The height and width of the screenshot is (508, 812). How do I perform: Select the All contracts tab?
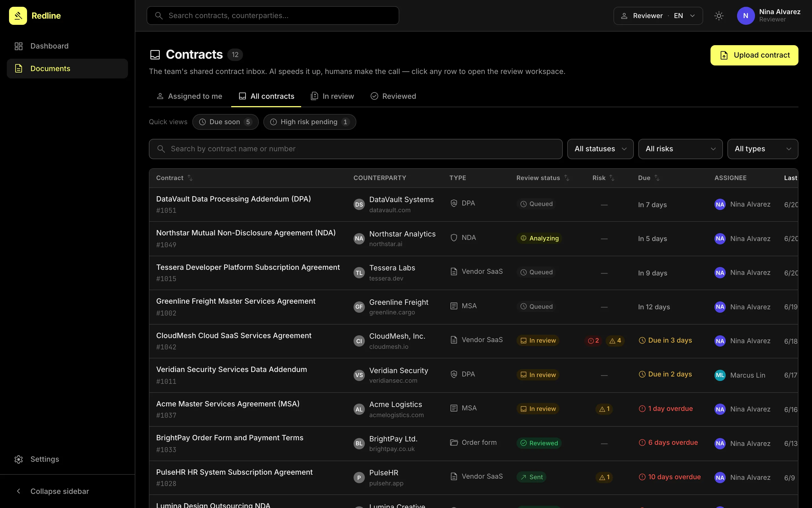[266, 97]
